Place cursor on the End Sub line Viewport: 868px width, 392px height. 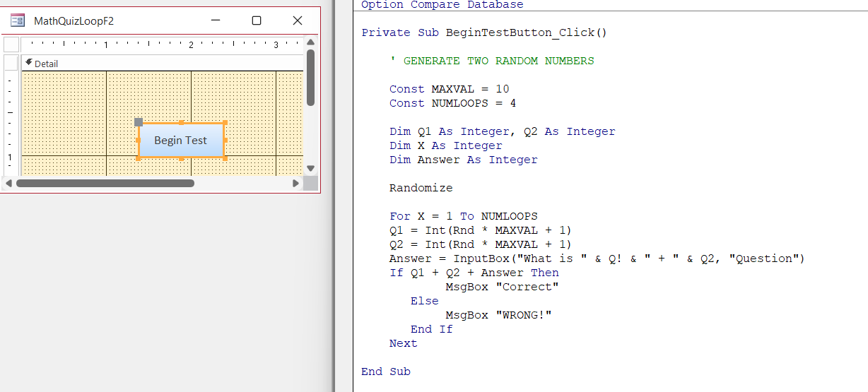[x=385, y=372]
